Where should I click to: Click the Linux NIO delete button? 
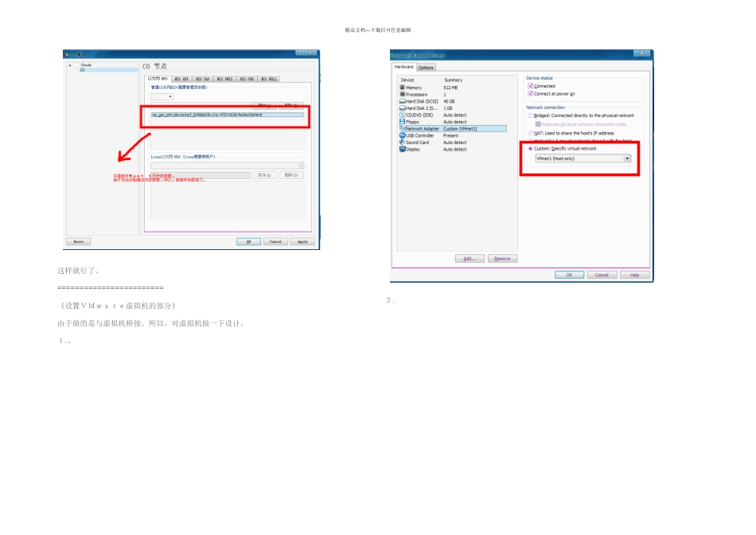coord(292,175)
